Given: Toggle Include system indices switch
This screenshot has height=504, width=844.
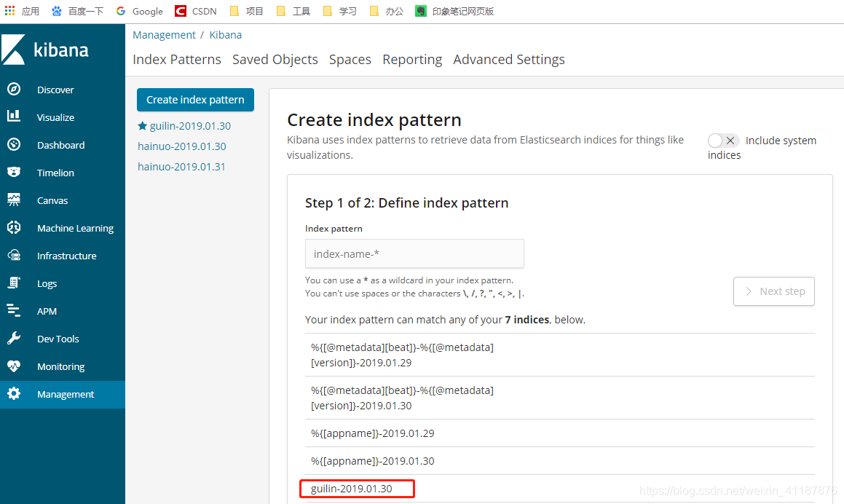Looking at the screenshot, I should coord(723,141).
